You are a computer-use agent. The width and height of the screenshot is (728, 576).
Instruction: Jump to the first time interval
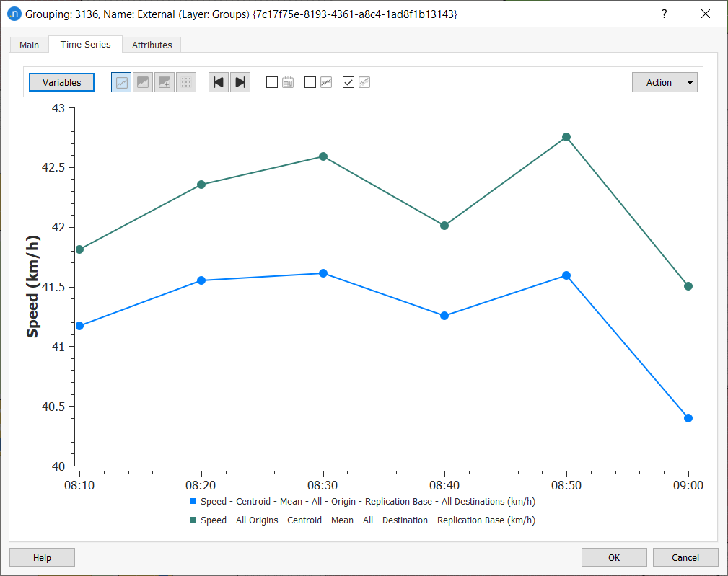click(219, 82)
